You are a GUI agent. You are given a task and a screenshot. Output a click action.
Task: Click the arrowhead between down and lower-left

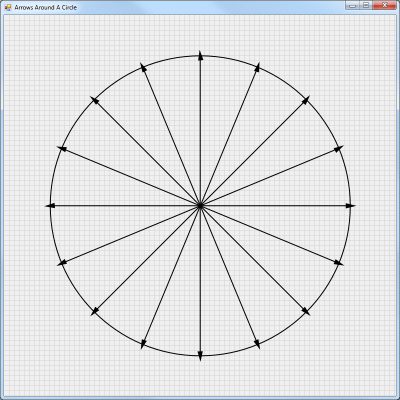pyautogui.click(x=143, y=344)
